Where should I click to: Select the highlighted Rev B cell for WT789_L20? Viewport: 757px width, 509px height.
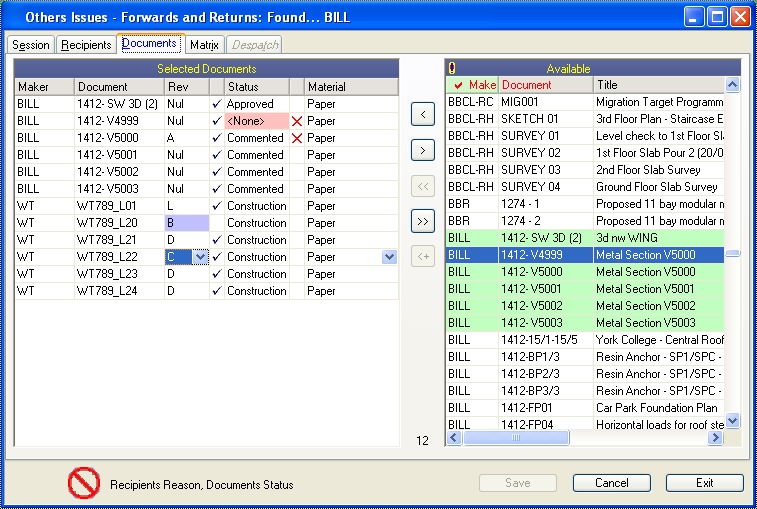click(187, 223)
